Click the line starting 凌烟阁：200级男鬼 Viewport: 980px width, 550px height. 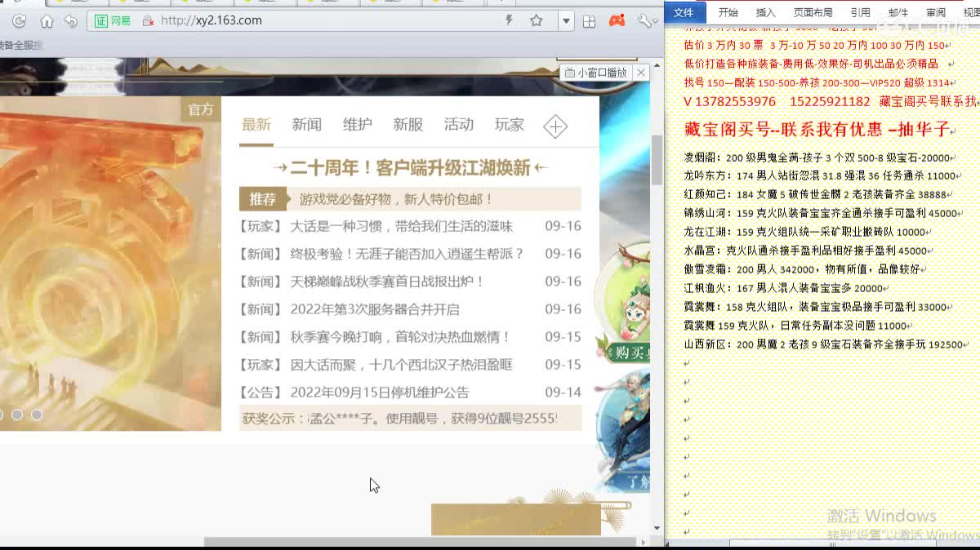pyautogui.click(x=817, y=157)
